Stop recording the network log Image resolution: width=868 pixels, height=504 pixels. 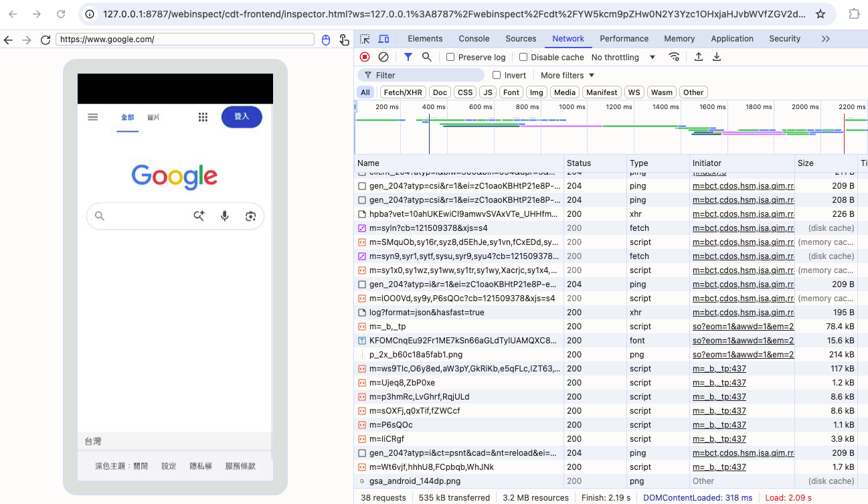click(365, 57)
